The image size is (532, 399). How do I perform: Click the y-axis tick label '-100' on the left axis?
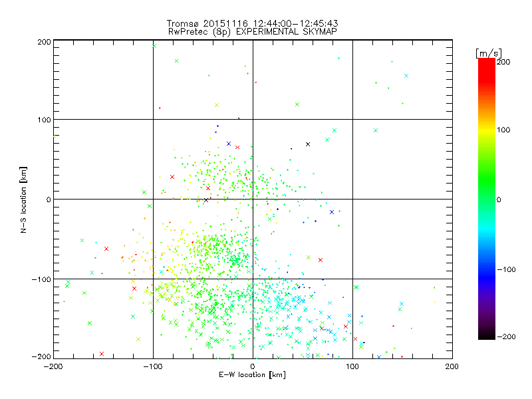tap(41, 279)
